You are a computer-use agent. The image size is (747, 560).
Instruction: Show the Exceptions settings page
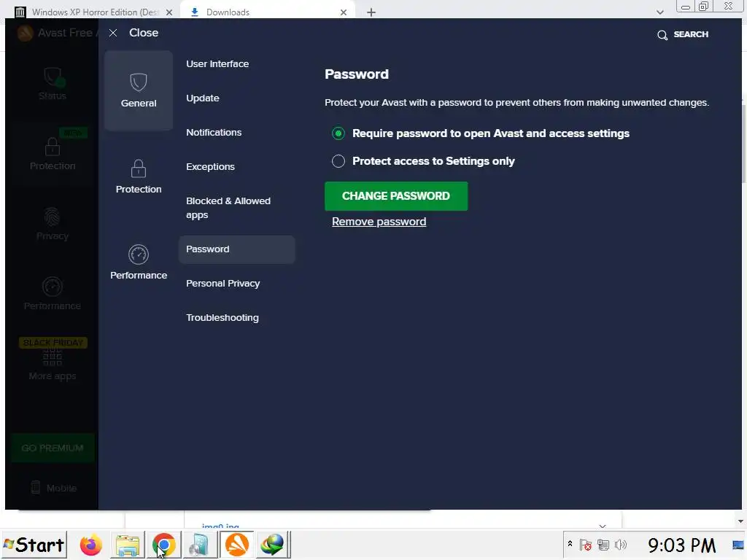[x=210, y=167]
